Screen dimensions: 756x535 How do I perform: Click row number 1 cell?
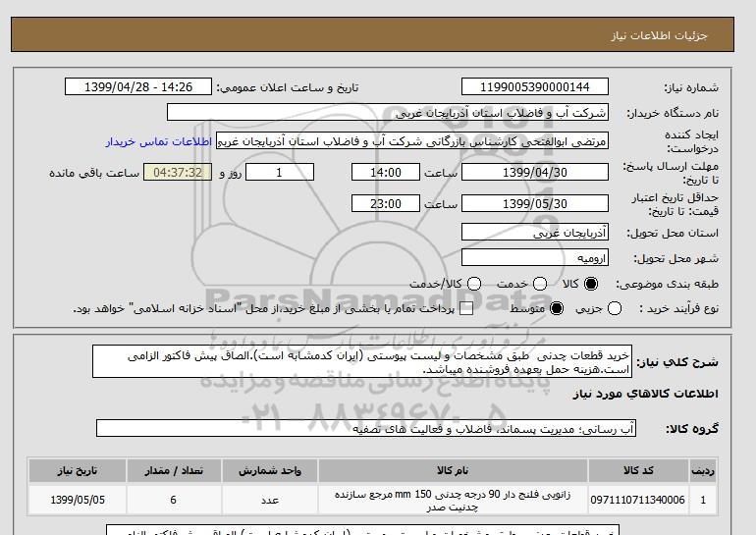click(703, 501)
